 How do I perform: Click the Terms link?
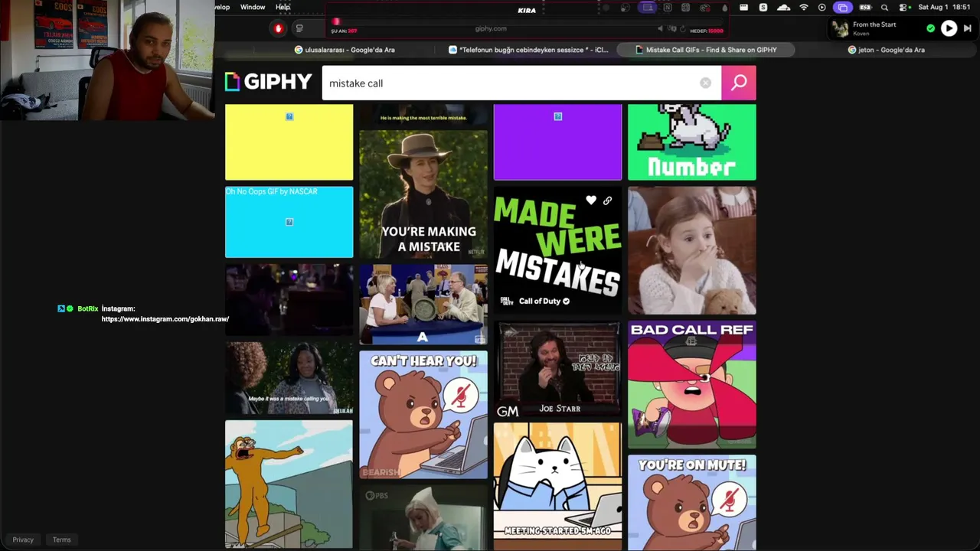pos(62,540)
